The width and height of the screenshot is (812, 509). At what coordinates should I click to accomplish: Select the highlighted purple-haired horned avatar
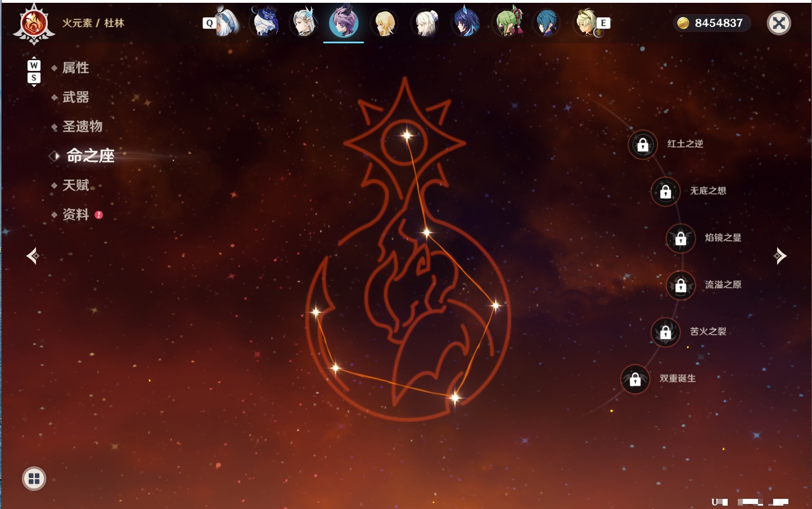click(344, 22)
